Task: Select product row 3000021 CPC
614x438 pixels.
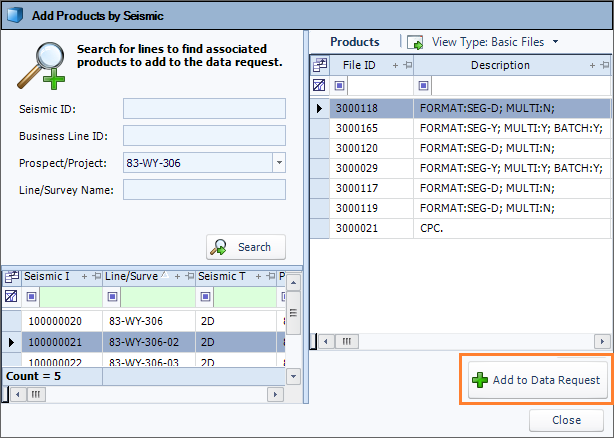Action: pyautogui.click(x=460, y=228)
